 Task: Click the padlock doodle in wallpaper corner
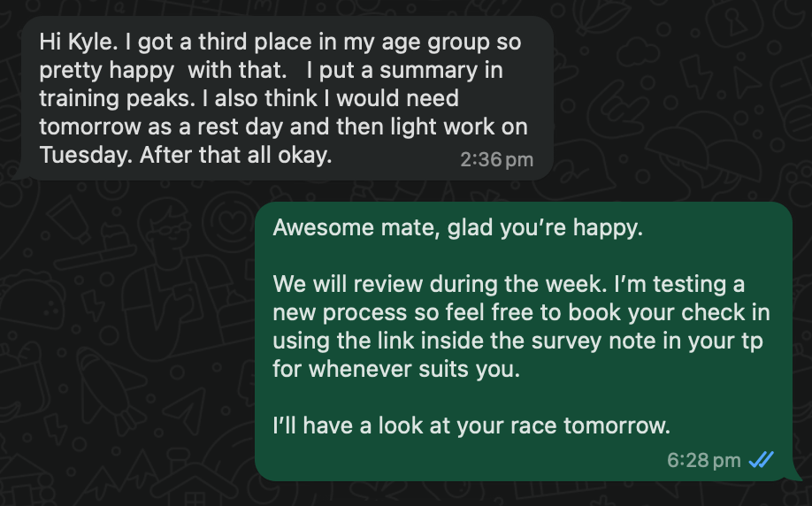(x=734, y=25)
